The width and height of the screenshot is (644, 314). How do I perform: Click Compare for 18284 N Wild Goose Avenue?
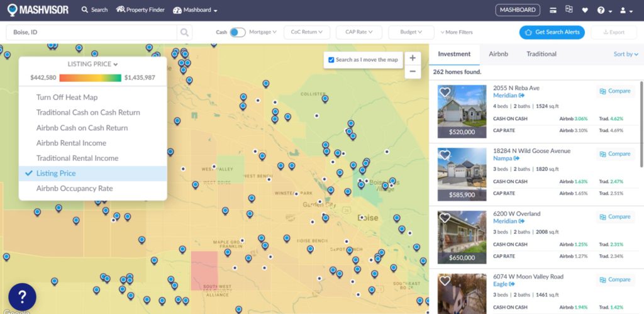click(x=615, y=154)
